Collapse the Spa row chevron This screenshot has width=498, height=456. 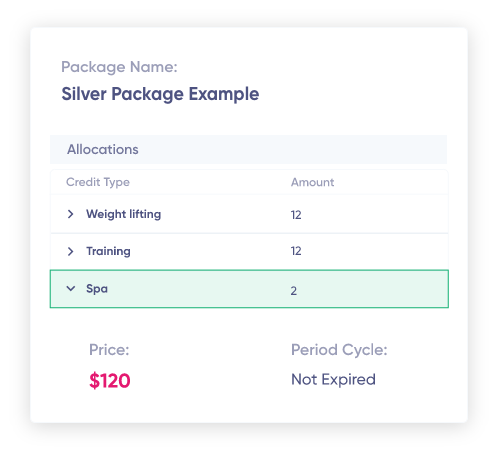point(71,288)
